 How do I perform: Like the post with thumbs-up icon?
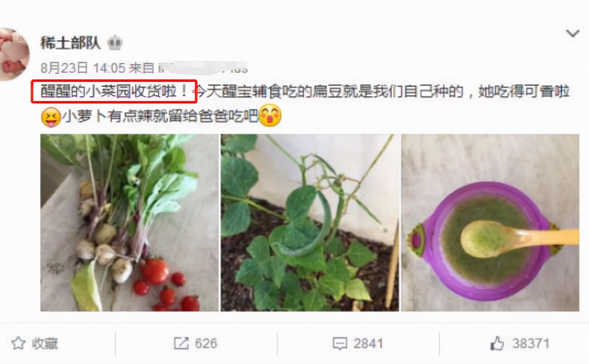[497, 343]
